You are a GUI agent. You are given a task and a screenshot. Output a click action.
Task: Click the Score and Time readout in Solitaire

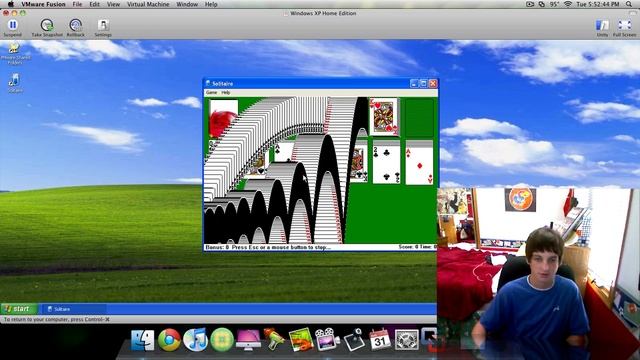point(417,247)
